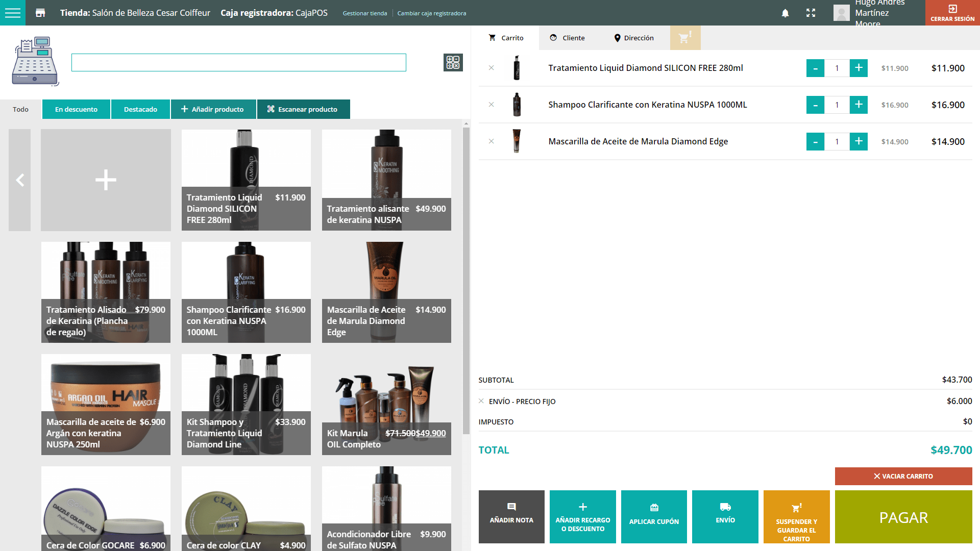The image size is (980, 551).
Task: Add Tratamiento Alisado de Keratina tile
Action: (106, 292)
